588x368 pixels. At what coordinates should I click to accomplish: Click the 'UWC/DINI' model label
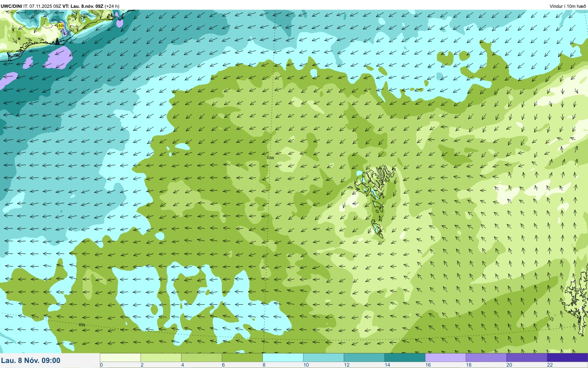click(x=11, y=6)
